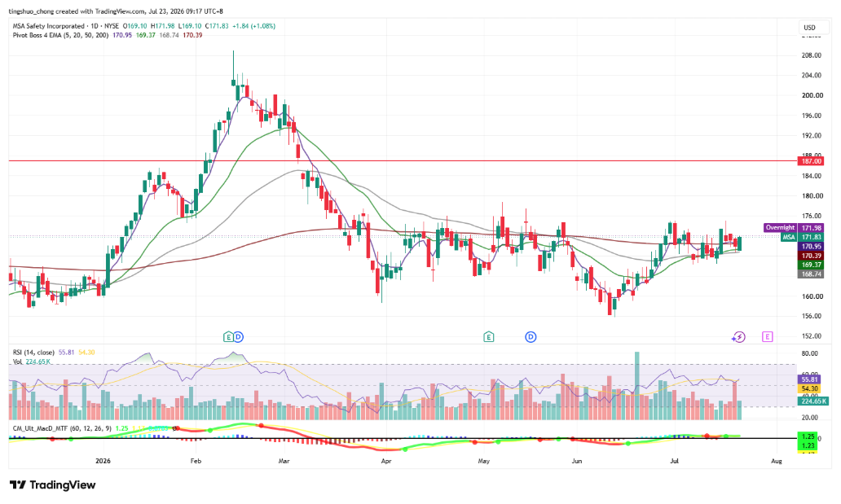Click the Mar label on time axis
Image resolution: width=841 pixels, height=504 pixels.
tap(284, 461)
